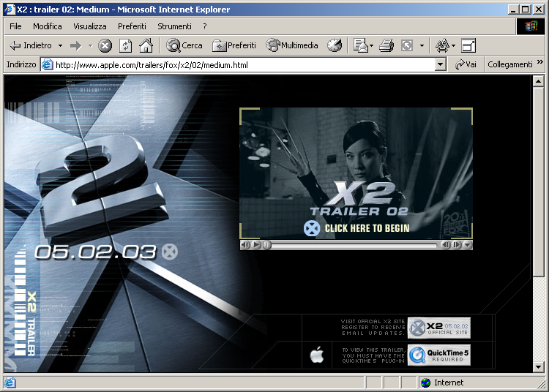The image size is (549, 392).
Task: Click Here To Begin the trailer
Action: click(367, 228)
